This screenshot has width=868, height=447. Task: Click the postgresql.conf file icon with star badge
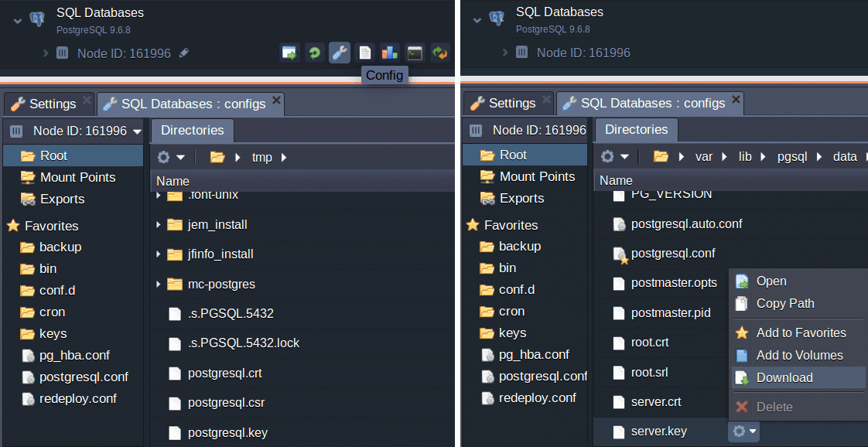(x=620, y=254)
